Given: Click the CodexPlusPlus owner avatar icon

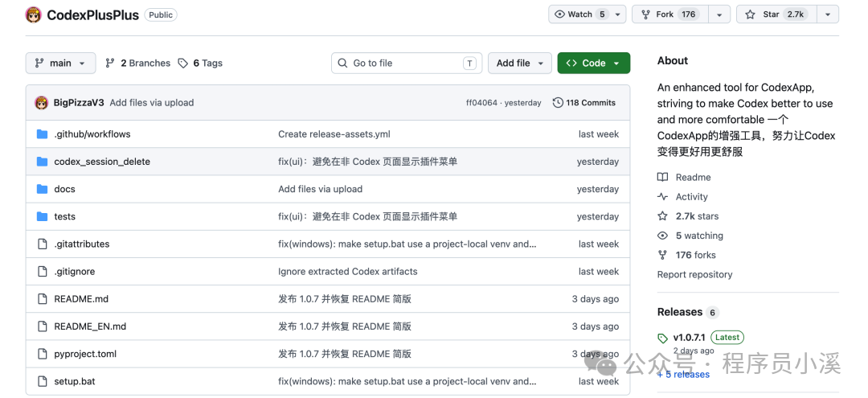Looking at the screenshot, I should point(33,14).
